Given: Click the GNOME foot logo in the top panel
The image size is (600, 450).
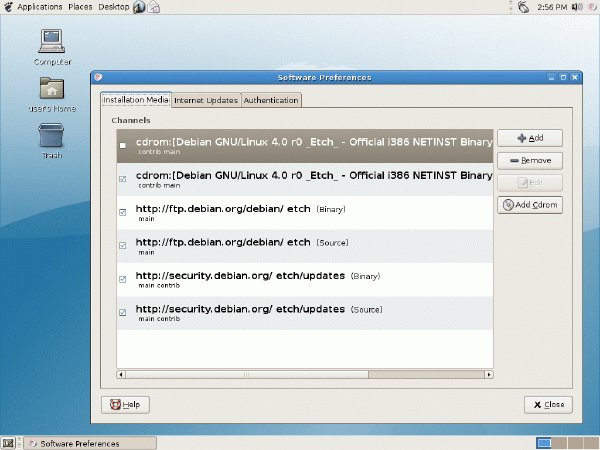Looking at the screenshot, I should [x=8, y=7].
